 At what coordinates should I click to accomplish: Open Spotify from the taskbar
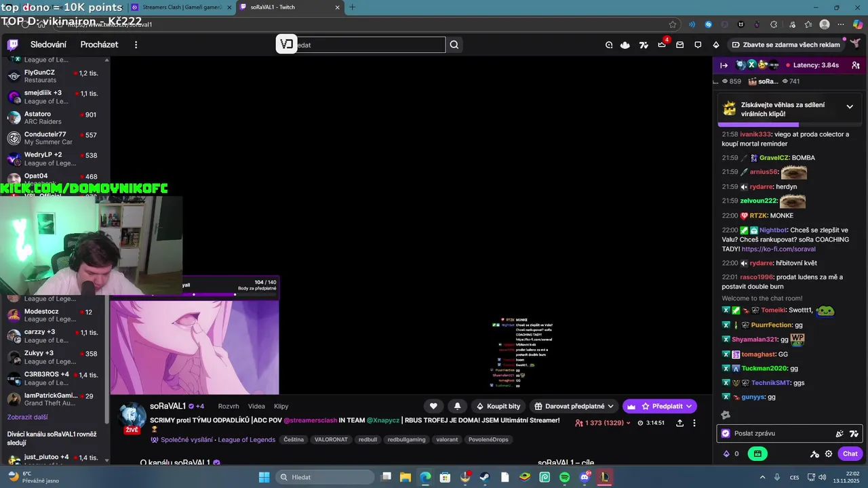point(565,477)
